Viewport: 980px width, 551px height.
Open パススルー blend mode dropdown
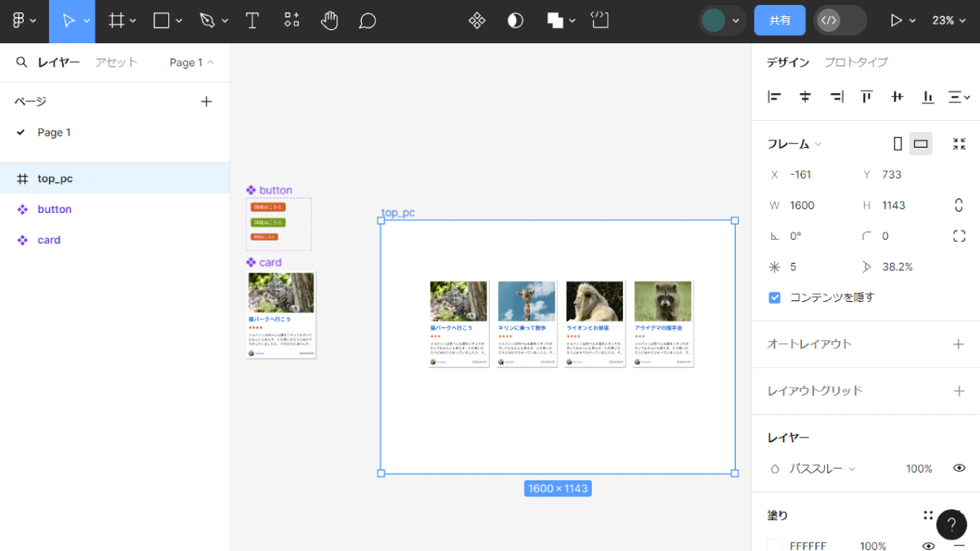click(x=822, y=469)
